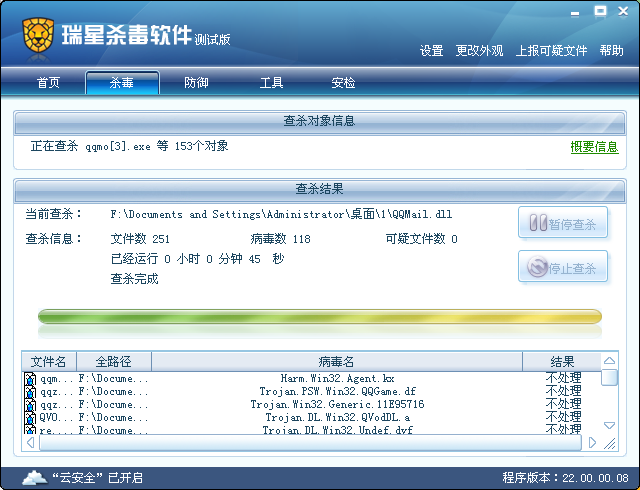Open 上报可疑文件 report suspicious file

(x=551, y=51)
